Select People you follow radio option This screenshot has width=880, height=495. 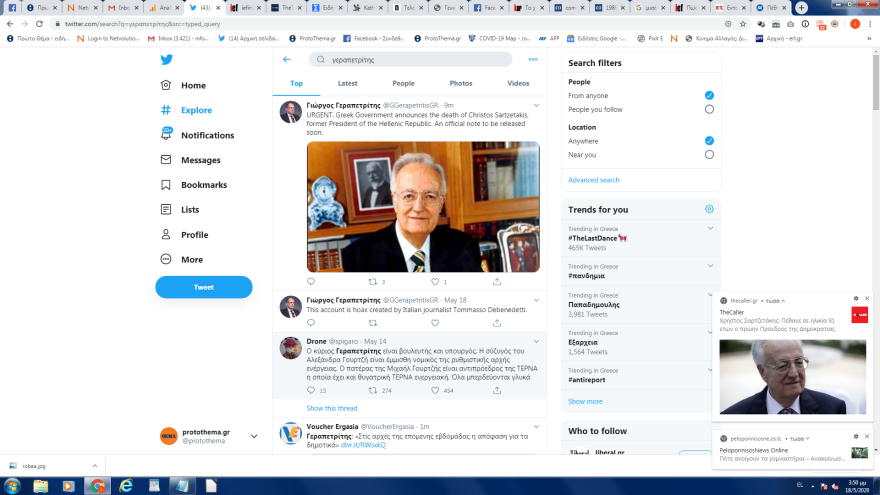coord(709,109)
